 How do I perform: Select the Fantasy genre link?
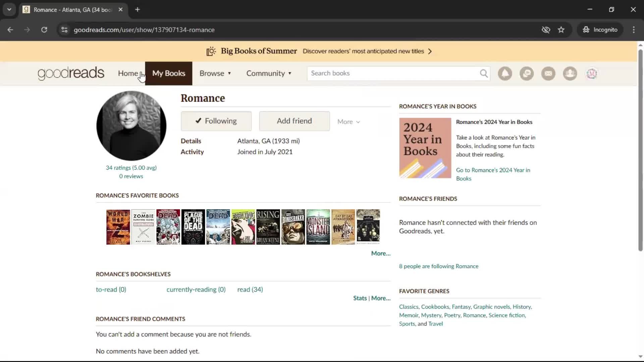tap(461, 307)
